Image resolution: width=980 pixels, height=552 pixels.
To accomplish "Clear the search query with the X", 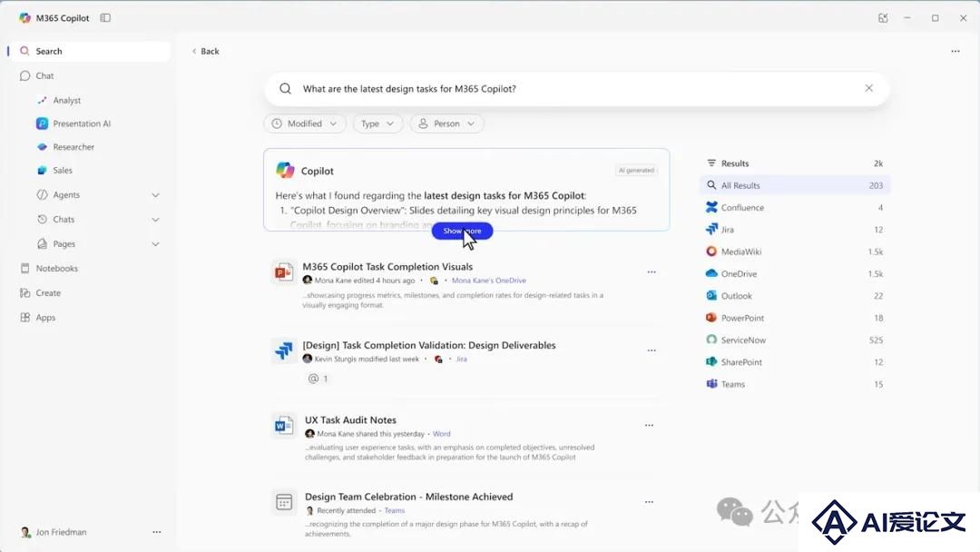I will (x=868, y=88).
